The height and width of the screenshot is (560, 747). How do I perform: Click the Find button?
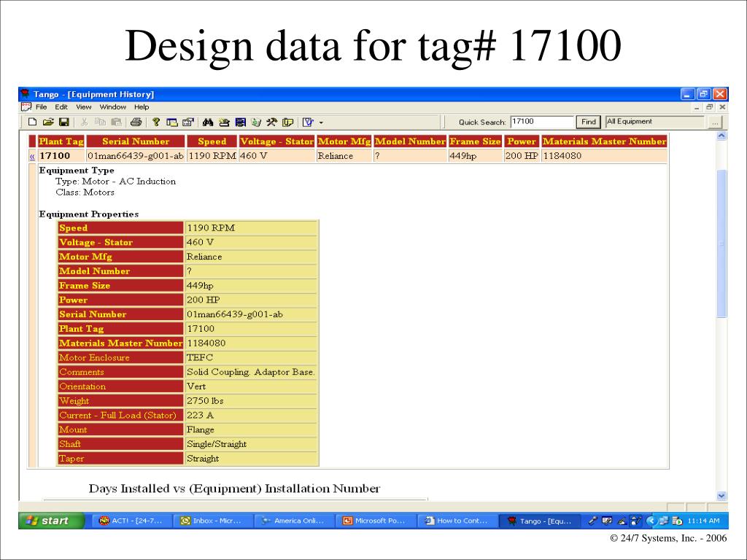589,122
